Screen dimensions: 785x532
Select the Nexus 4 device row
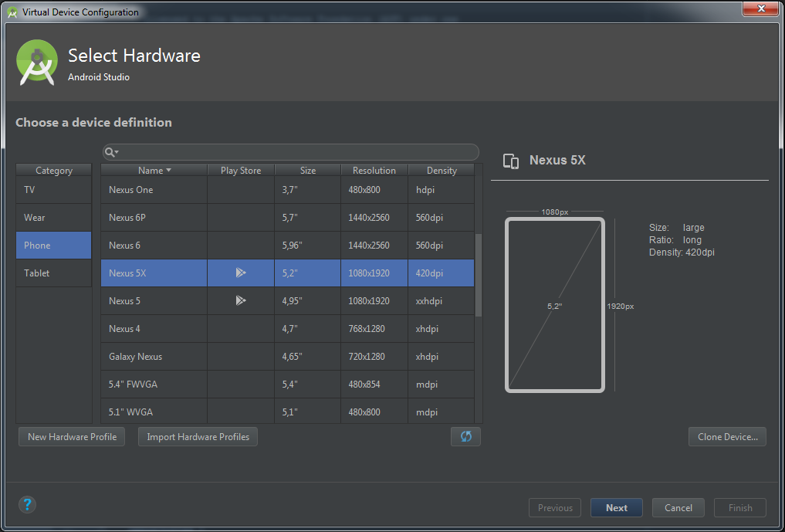[287, 329]
